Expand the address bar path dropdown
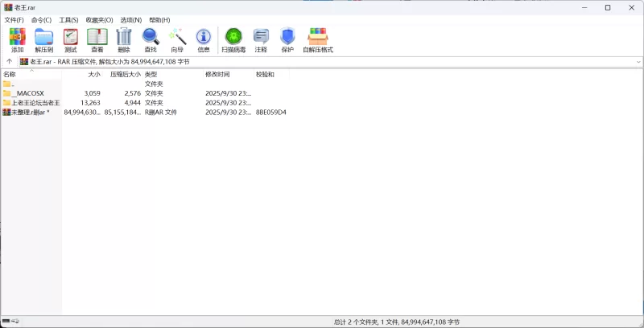Screen dimensions: 644x328 [638, 61]
